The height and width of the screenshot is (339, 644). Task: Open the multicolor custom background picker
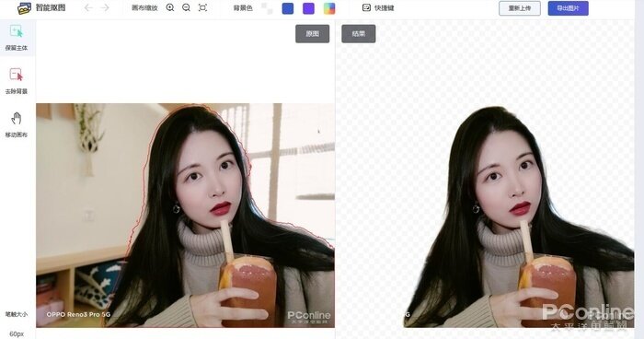[x=329, y=8]
